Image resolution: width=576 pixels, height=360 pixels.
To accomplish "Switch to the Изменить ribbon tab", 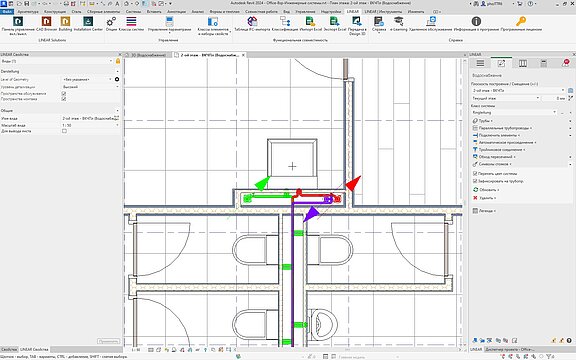I will (416, 12).
